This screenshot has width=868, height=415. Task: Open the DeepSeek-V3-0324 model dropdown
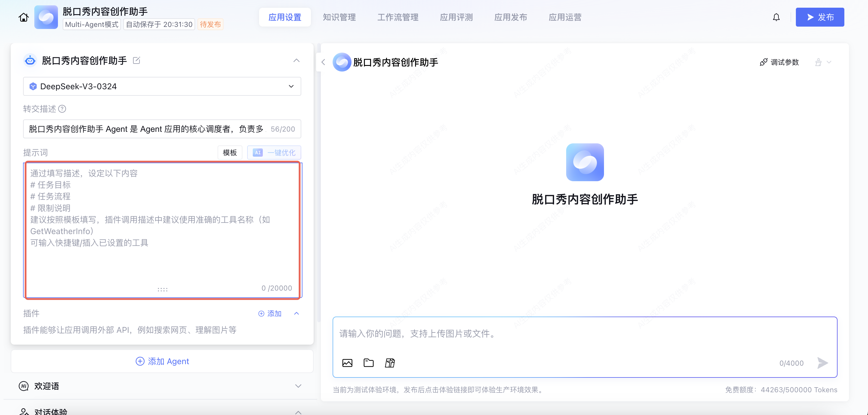pyautogui.click(x=162, y=86)
